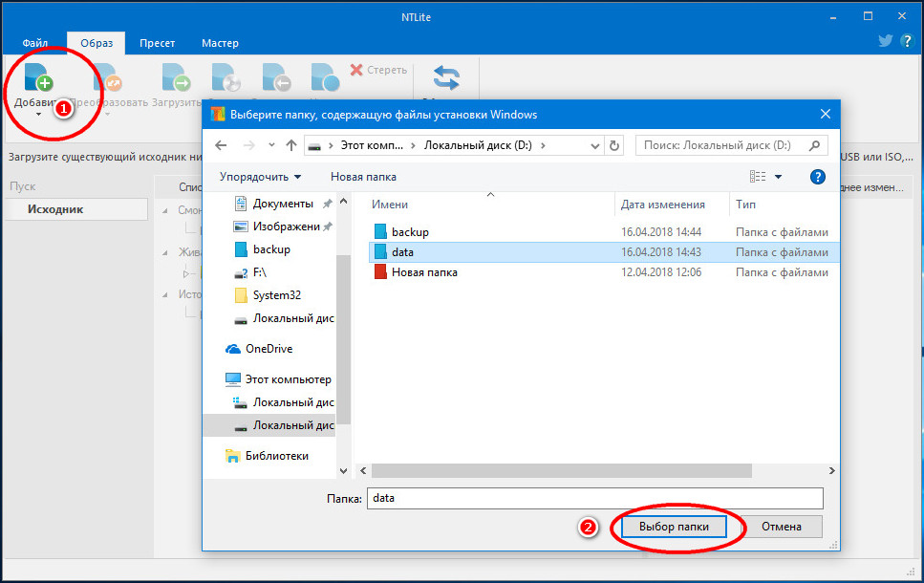Viewport: 924px width, 583px height.
Task: Click the Этот комп... breadcrumb segment
Action: pos(372,145)
